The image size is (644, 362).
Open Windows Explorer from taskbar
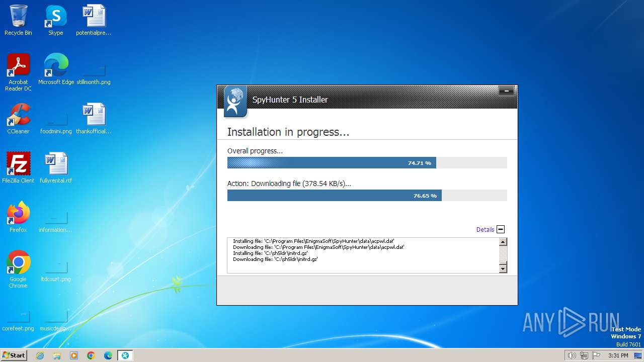57,355
